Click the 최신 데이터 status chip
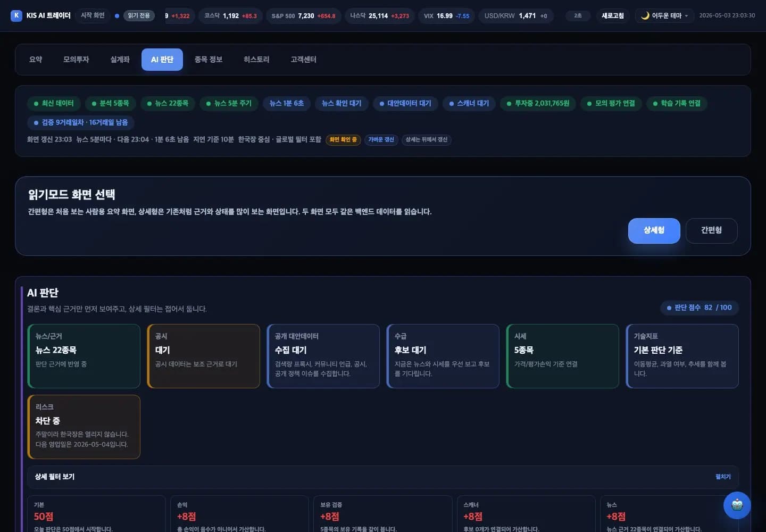Screen dimensions: 766x532 54,103
